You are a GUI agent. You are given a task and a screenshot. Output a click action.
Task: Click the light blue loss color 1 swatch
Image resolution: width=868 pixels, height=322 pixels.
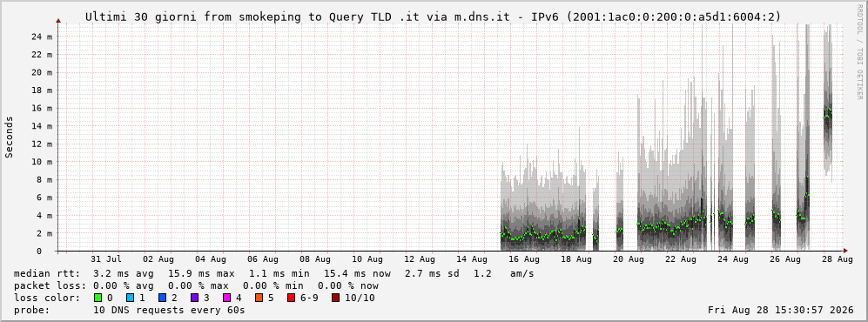tap(131, 298)
